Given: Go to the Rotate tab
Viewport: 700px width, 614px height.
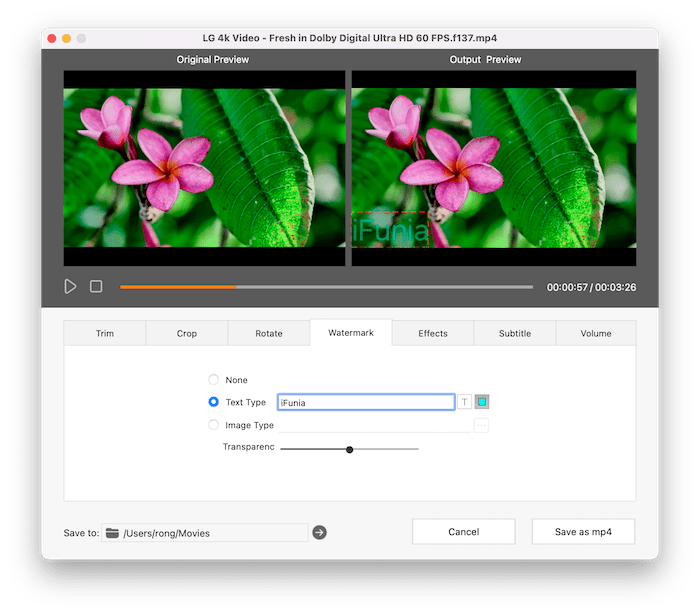Looking at the screenshot, I should click(x=269, y=333).
